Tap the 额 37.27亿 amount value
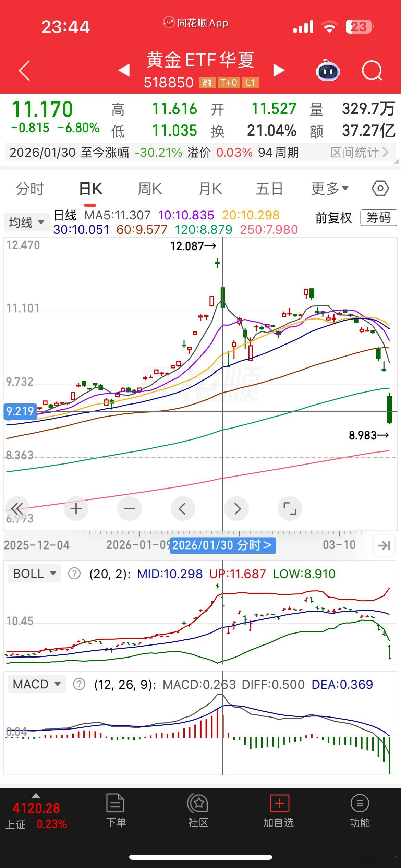The image size is (401, 868). [x=368, y=131]
